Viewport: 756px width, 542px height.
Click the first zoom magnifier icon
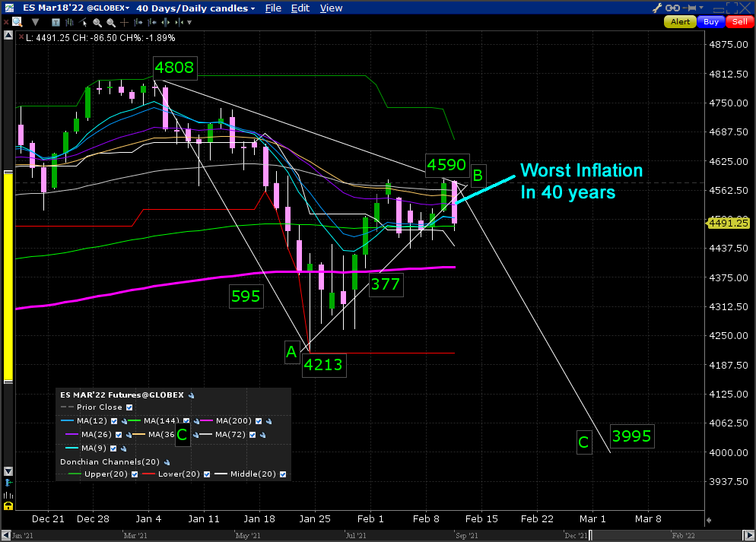coord(97,22)
